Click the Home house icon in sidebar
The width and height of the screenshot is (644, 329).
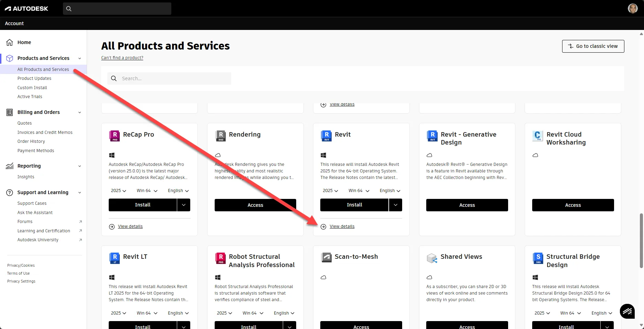coord(10,42)
